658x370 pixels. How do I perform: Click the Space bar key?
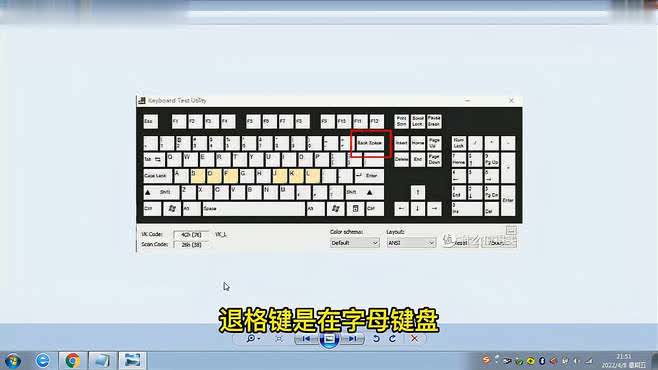point(254,208)
